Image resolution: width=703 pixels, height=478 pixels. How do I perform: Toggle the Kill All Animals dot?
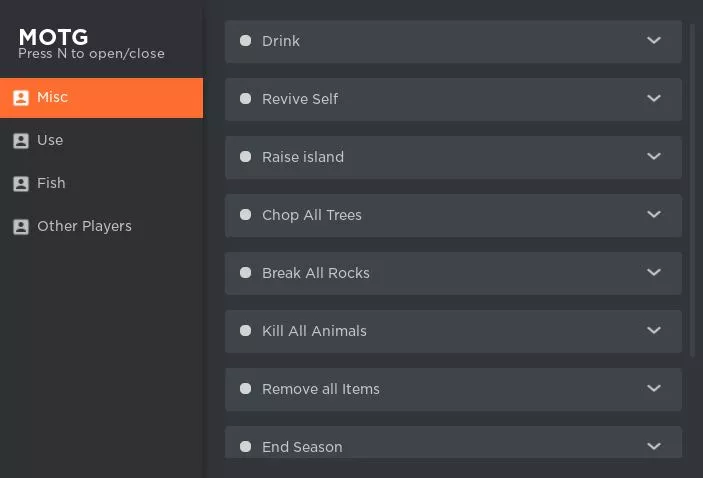tap(245, 330)
